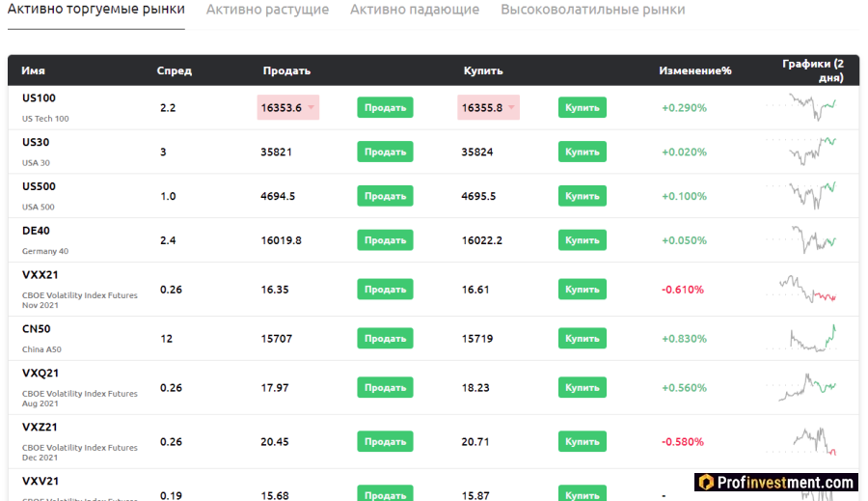The width and height of the screenshot is (868, 501).
Task: Select the US30 instrument name
Action: (36, 143)
